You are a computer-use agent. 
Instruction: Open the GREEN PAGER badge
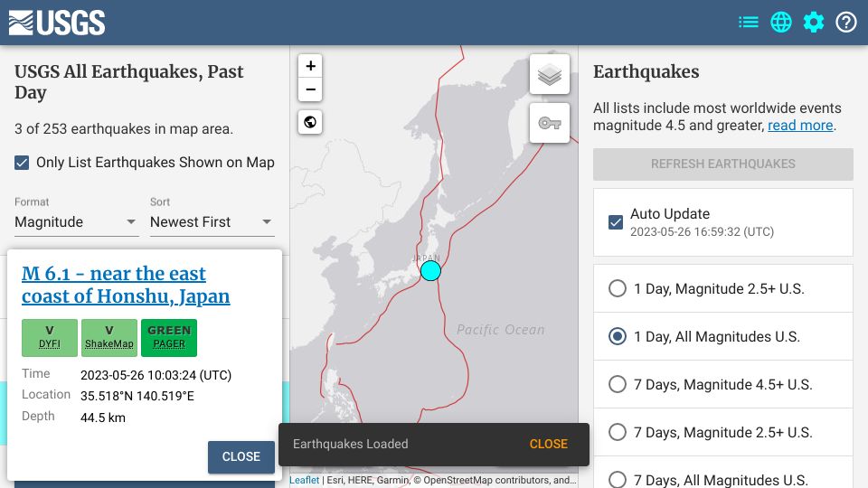[x=169, y=337]
